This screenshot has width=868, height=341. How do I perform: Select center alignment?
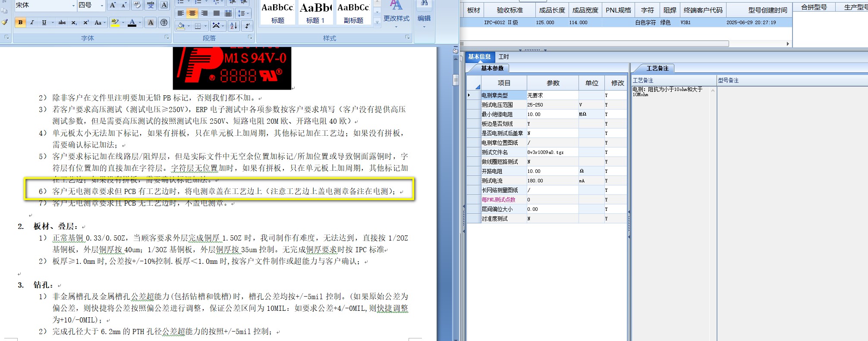[x=192, y=13]
